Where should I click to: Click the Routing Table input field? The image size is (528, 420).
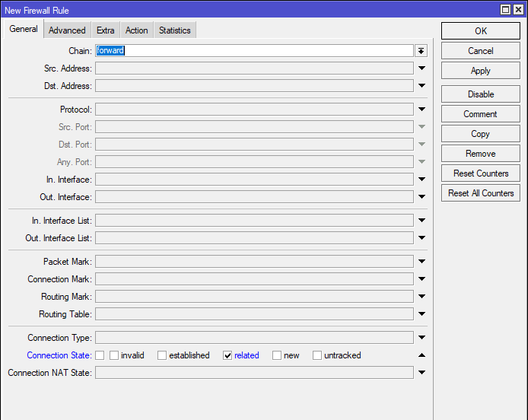[x=254, y=314]
